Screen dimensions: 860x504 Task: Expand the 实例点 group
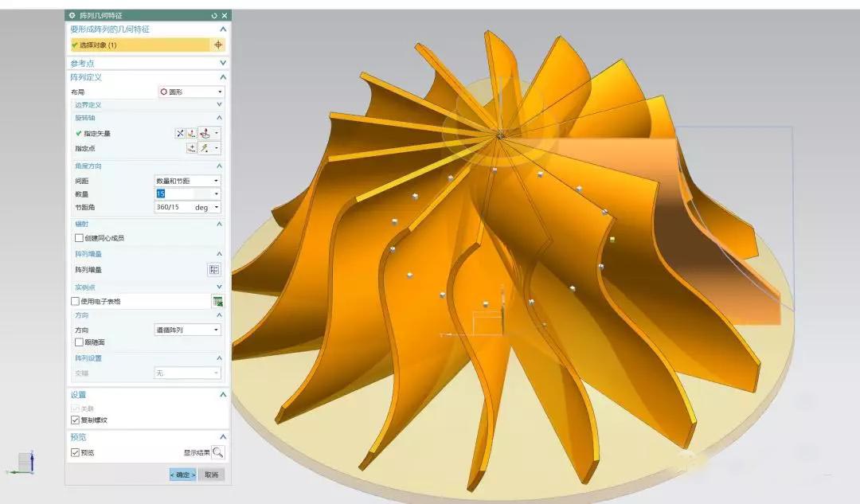[x=220, y=287]
